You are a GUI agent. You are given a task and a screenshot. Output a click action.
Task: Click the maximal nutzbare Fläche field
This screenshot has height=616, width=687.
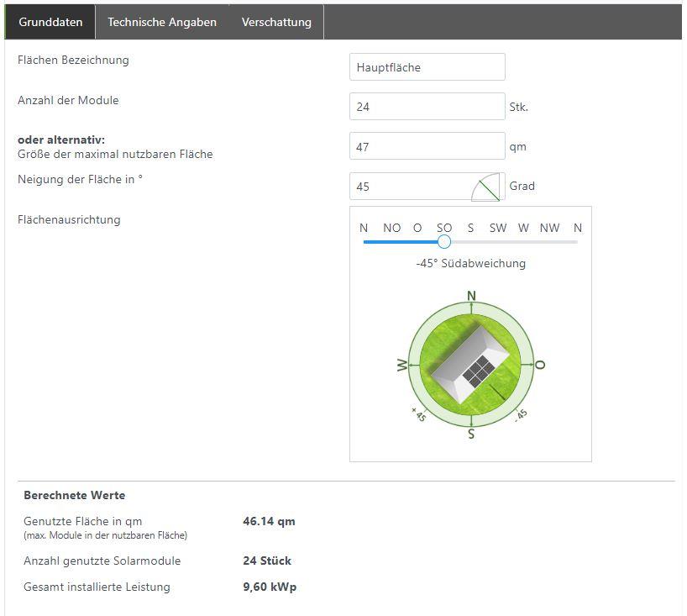point(427,146)
